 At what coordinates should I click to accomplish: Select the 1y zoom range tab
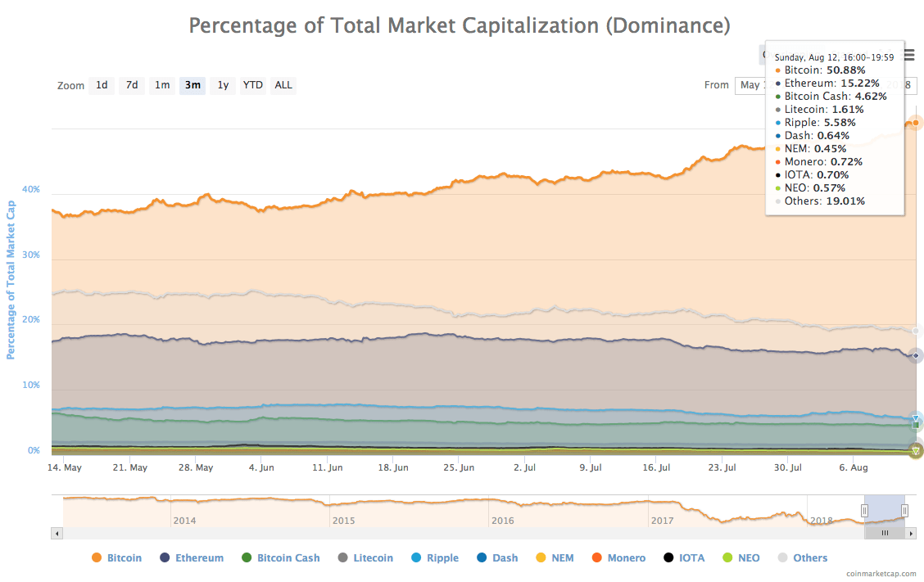point(222,84)
